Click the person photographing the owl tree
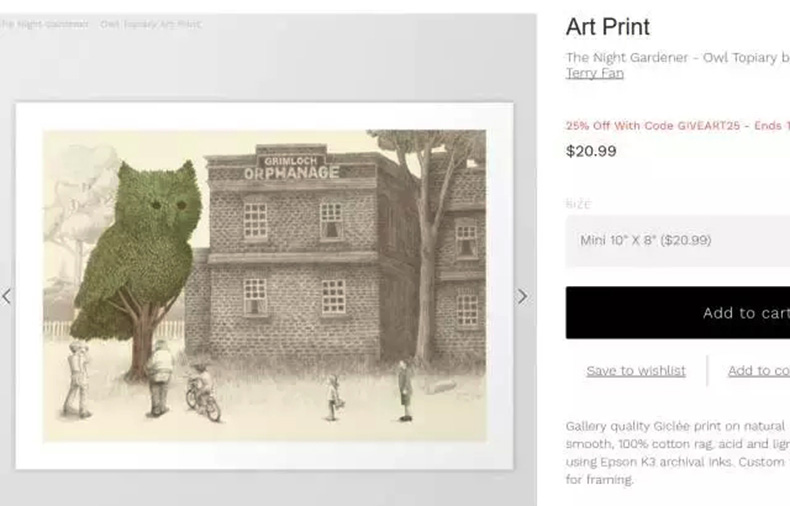The width and height of the screenshot is (790, 506). pyautogui.click(x=77, y=380)
